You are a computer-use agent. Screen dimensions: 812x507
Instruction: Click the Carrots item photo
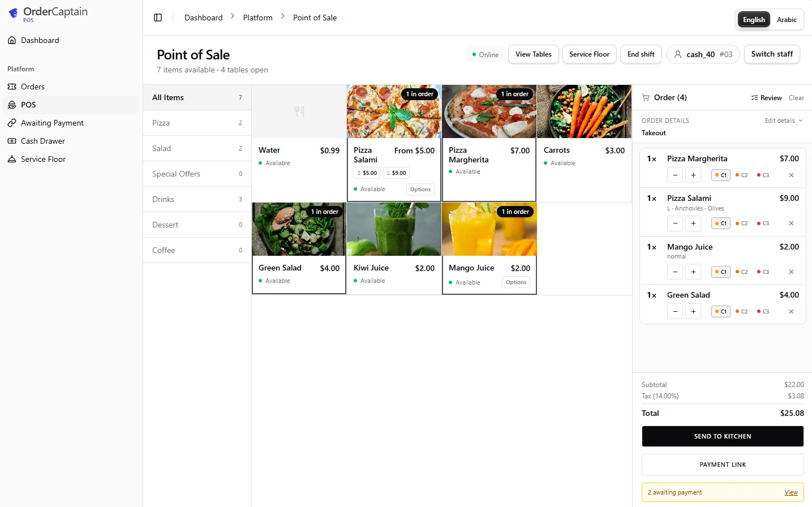(x=584, y=111)
